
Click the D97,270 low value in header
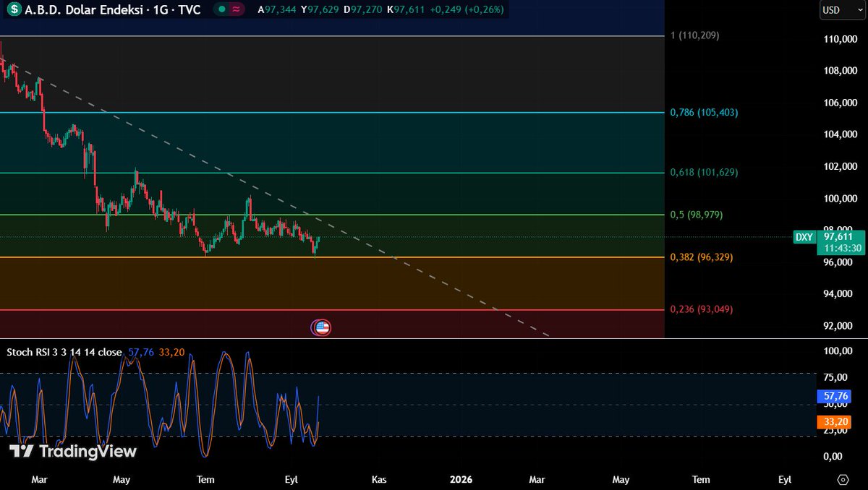point(362,11)
